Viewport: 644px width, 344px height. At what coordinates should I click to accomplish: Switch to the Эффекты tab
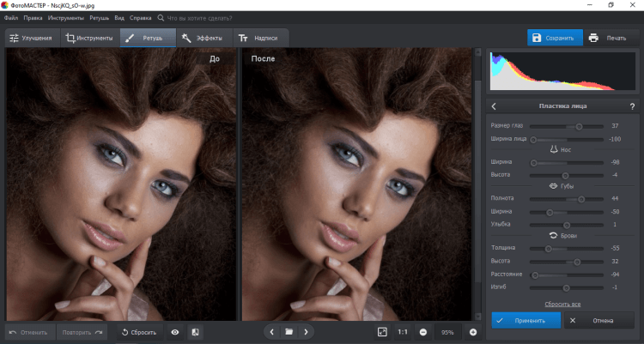click(203, 38)
